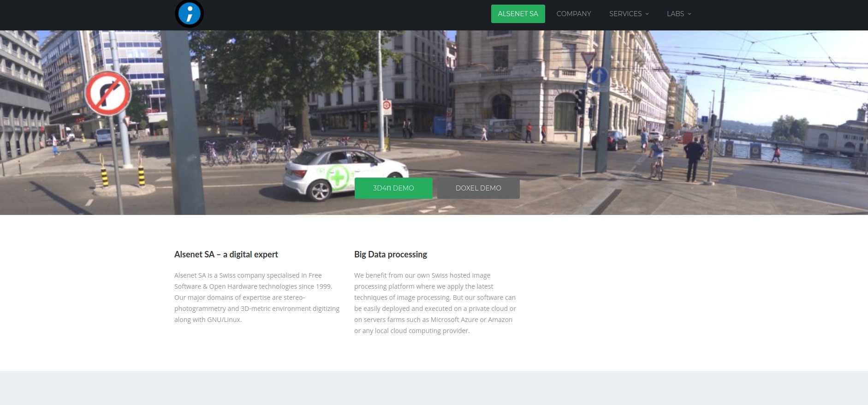Expand the chevron next to LABS
868x405 pixels.
690,14
